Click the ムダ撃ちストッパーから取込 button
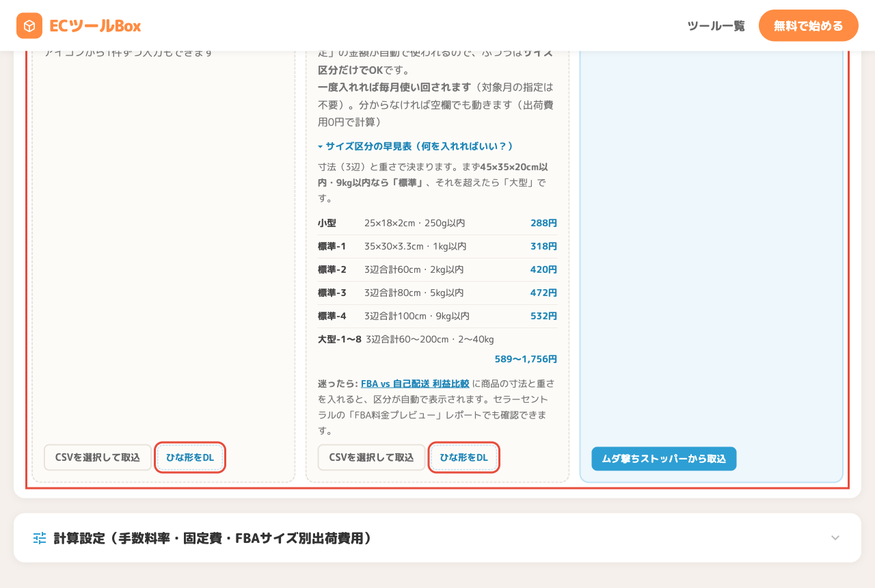 click(x=664, y=459)
